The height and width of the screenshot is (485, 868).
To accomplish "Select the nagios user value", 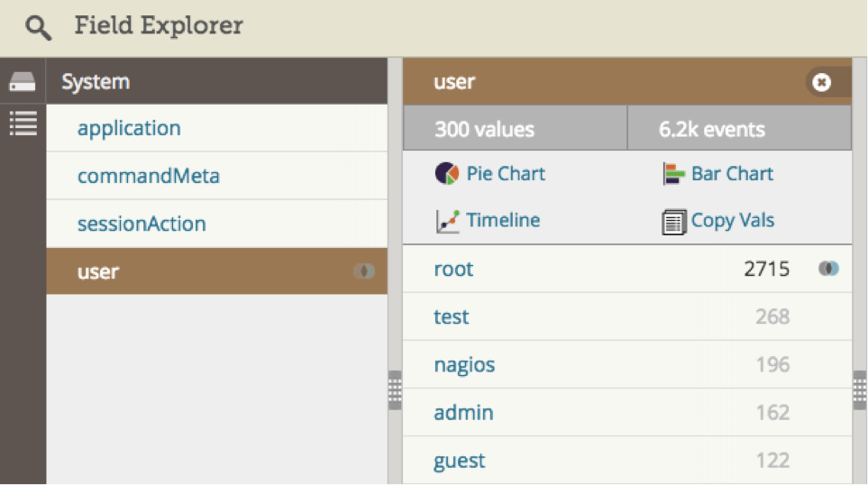I will [x=464, y=365].
